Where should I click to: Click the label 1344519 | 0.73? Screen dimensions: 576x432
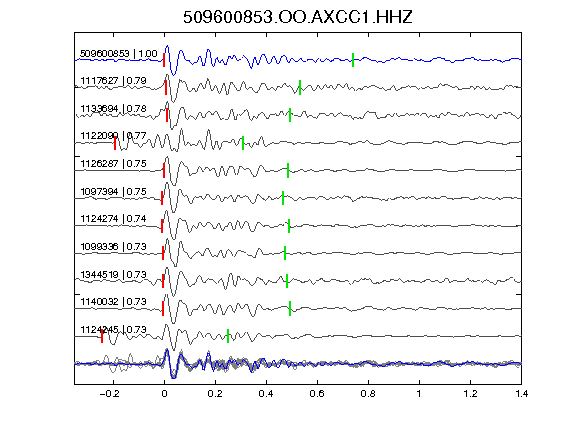pyautogui.click(x=113, y=274)
